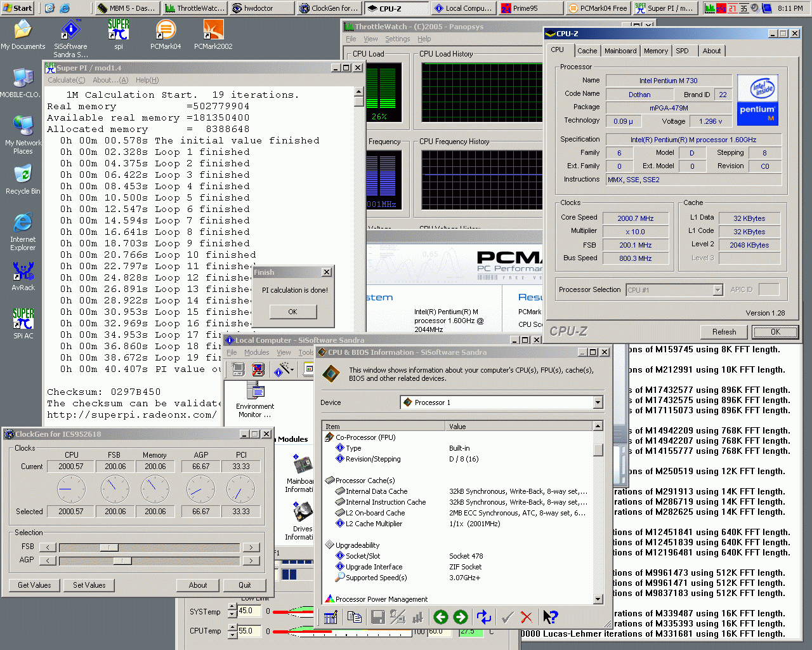Image resolution: width=812 pixels, height=650 pixels.
Task: Open PCMark2002 desktop shortcut
Action: tap(213, 34)
